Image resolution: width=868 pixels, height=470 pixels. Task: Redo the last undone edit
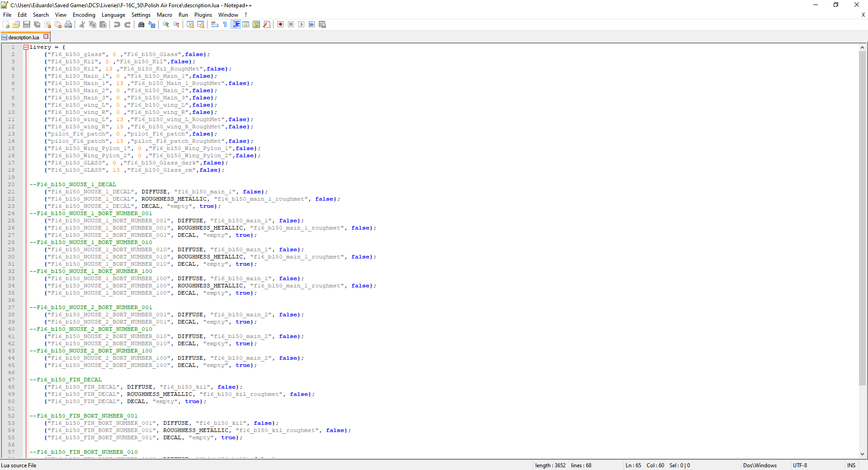pyautogui.click(x=127, y=24)
